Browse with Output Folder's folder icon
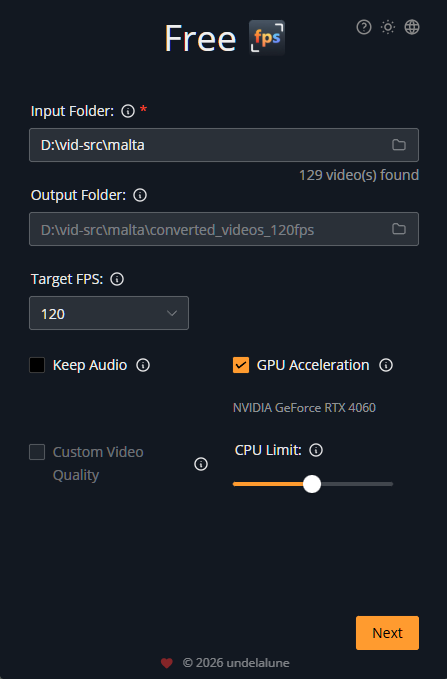This screenshot has height=679, width=447. 399,229
